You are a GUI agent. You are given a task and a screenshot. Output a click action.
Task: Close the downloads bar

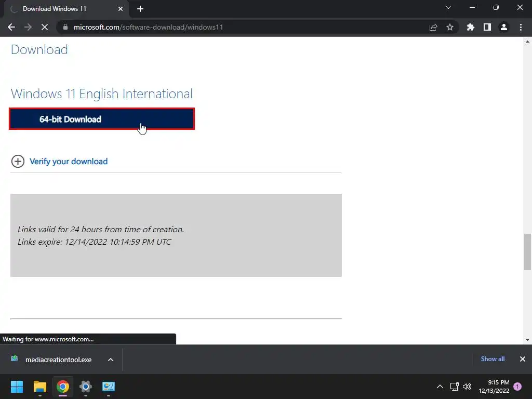[523, 359]
